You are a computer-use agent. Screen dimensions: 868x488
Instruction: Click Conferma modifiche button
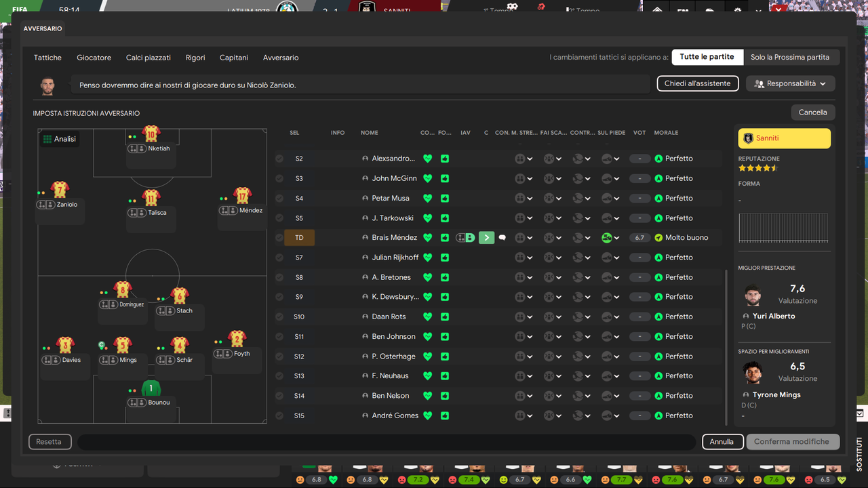click(791, 442)
